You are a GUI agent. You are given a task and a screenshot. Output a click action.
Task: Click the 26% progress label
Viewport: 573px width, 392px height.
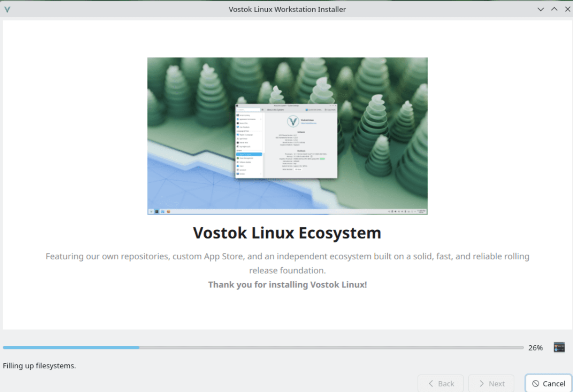tap(535, 347)
